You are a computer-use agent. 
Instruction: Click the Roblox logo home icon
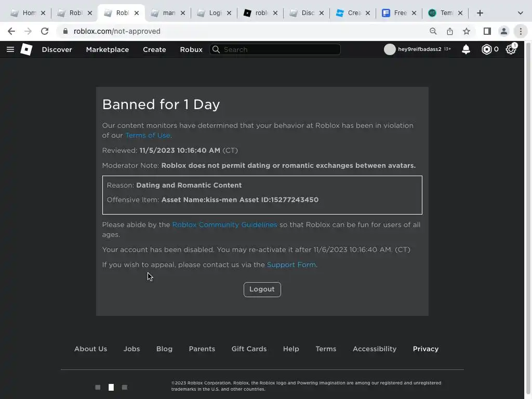pyautogui.click(x=26, y=49)
